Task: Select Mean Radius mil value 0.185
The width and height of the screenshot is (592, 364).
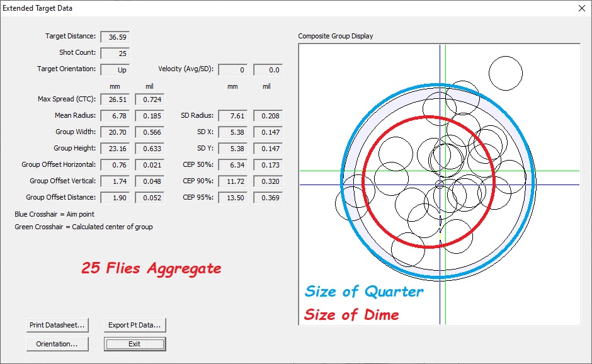Action: [150, 116]
